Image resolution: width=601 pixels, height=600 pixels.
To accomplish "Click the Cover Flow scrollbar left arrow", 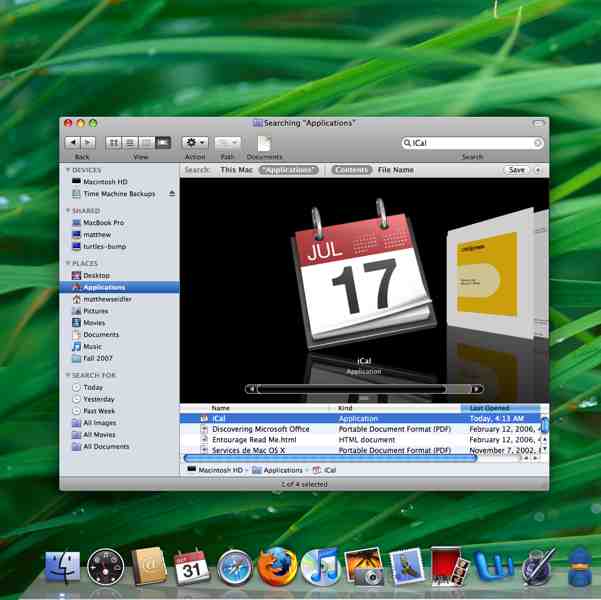I will pyautogui.click(x=251, y=389).
